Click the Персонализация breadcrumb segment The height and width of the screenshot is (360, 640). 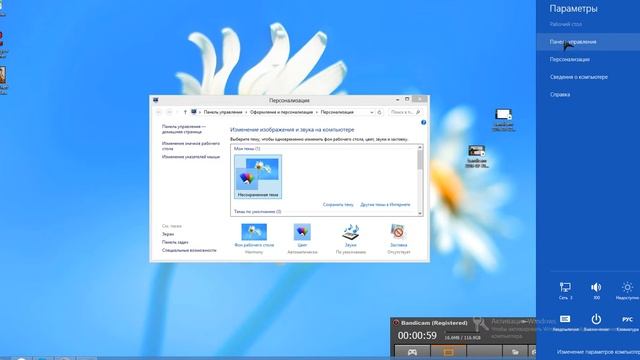click(x=337, y=112)
